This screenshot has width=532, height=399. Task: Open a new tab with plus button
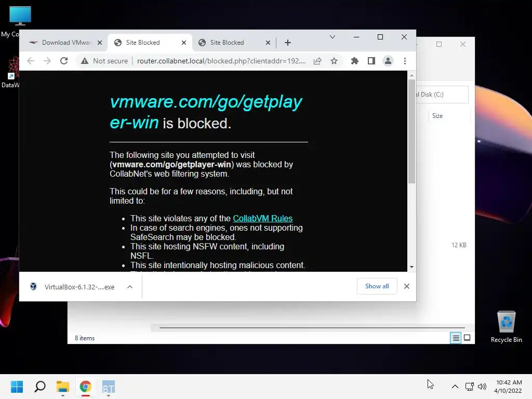click(x=288, y=43)
